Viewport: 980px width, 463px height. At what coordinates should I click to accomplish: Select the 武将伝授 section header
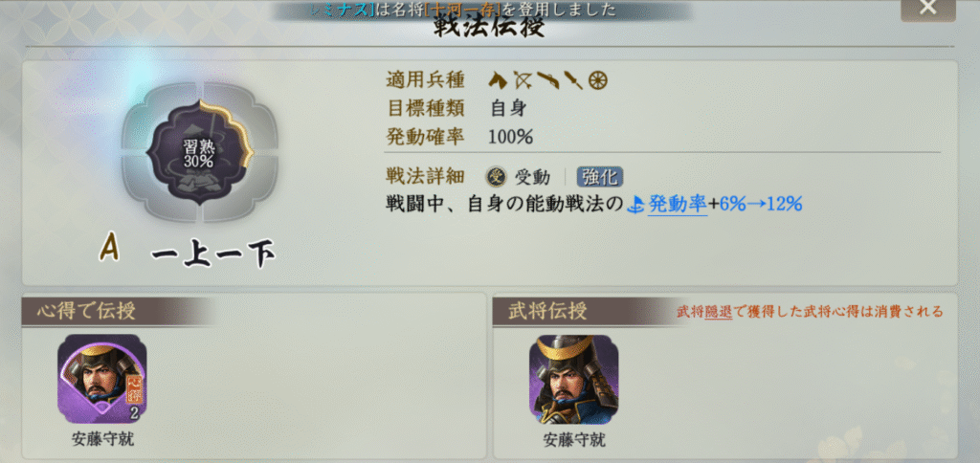coord(546,312)
